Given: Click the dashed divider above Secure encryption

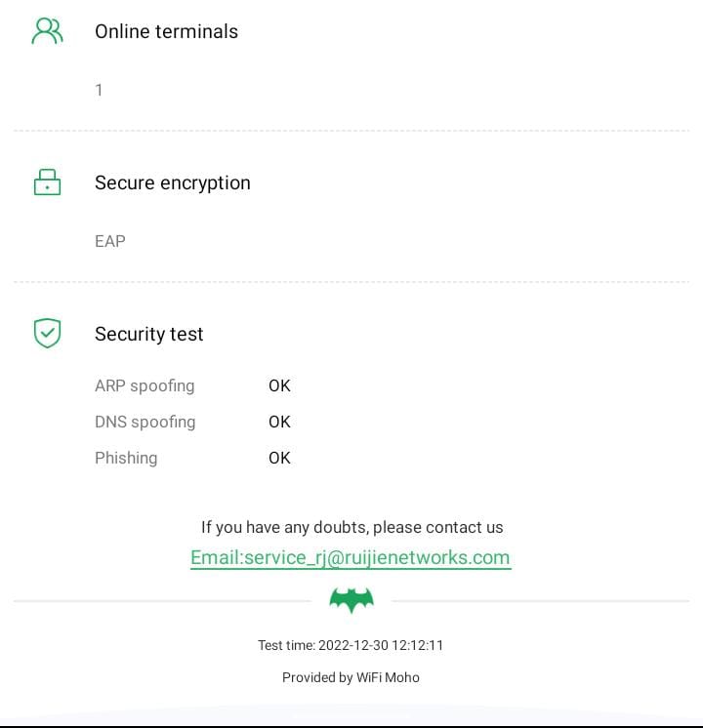Looking at the screenshot, I should click(x=351, y=131).
